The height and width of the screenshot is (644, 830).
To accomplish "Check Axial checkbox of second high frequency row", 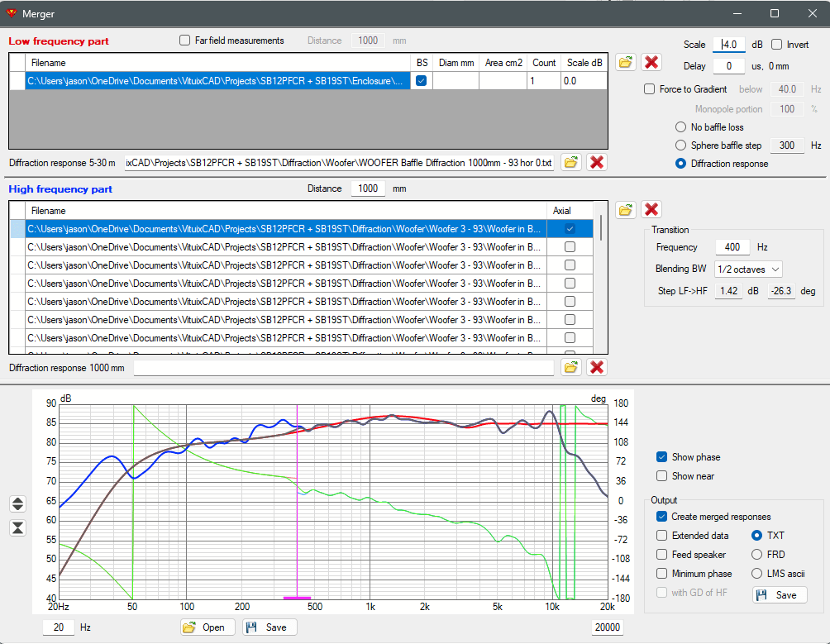I will [570, 246].
